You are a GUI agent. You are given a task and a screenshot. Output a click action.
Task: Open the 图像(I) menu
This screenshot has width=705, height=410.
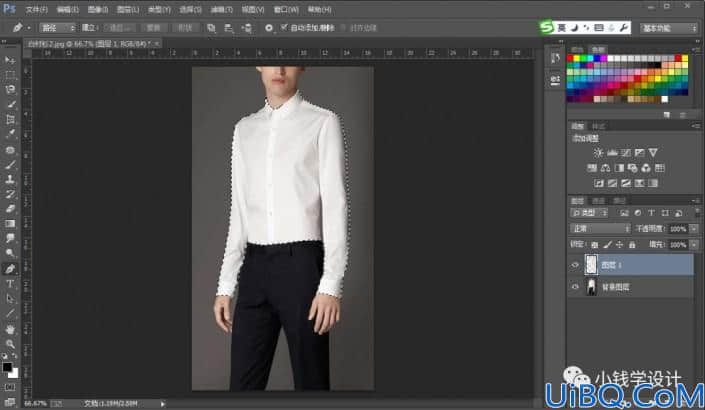tap(98, 9)
